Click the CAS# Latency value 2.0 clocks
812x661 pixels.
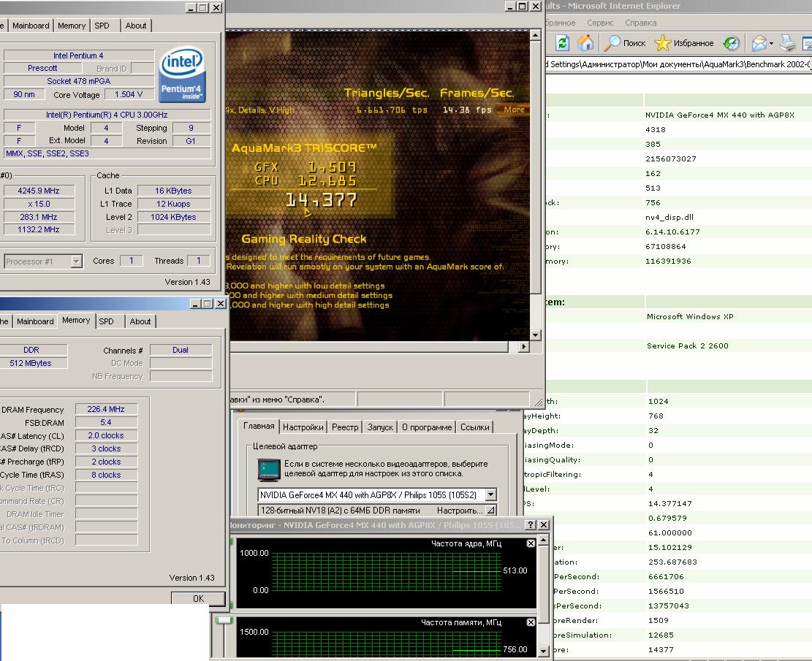[106, 435]
